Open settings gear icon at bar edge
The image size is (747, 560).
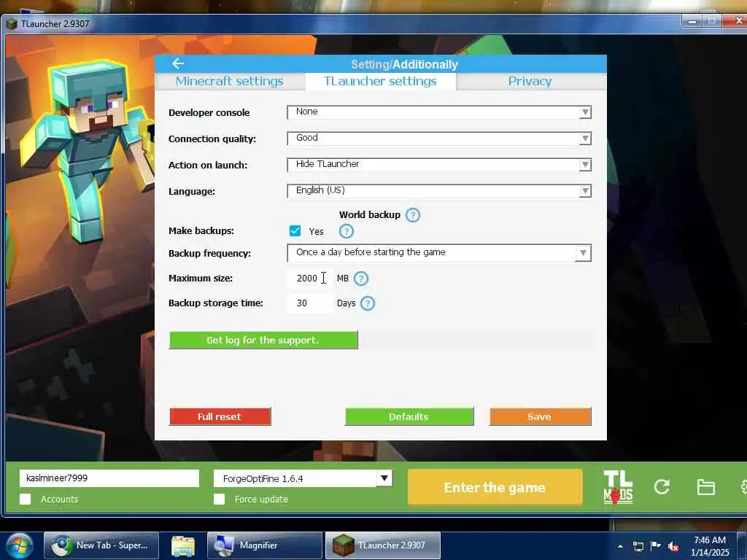click(743, 486)
